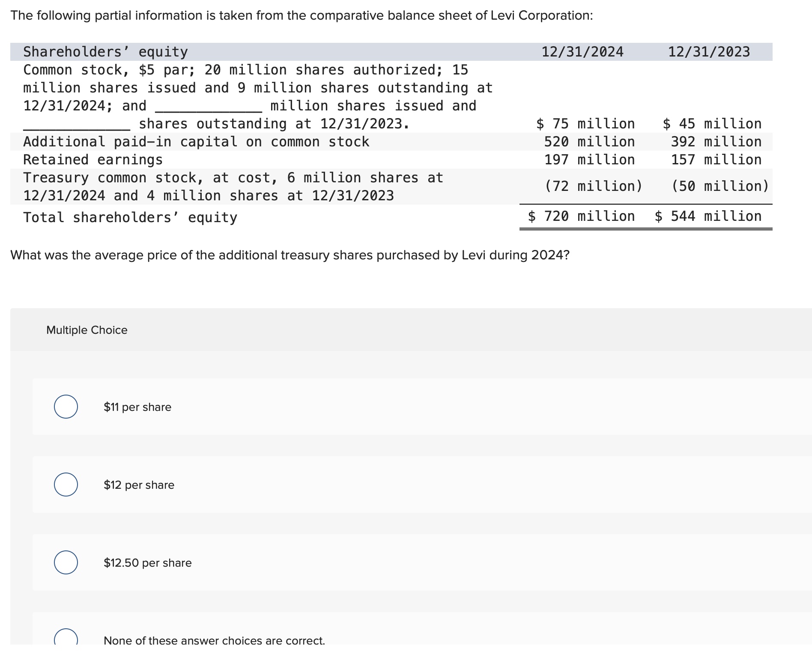Screen dimensions: 812x660
Task: Select the $12.50 per share answer option
Action: point(66,563)
